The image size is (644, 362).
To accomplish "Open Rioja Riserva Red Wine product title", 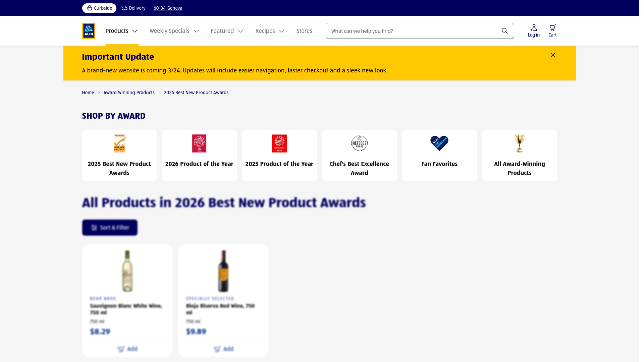I will tap(220, 309).
